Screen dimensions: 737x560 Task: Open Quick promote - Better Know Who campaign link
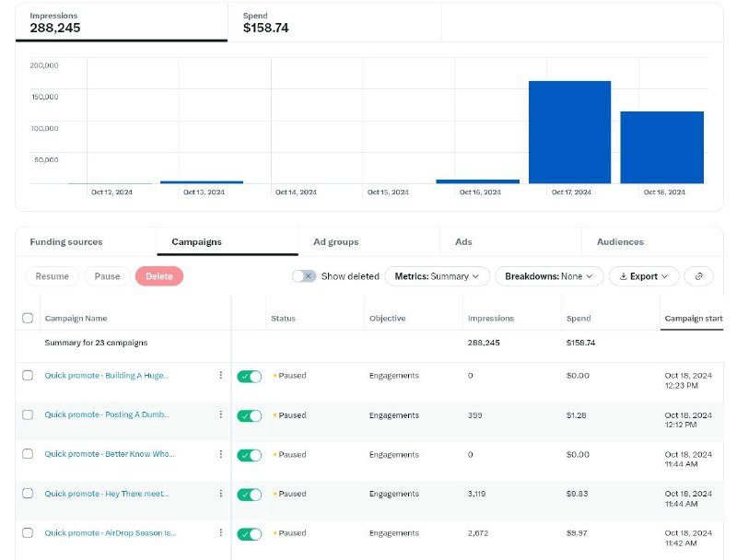[x=110, y=454]
